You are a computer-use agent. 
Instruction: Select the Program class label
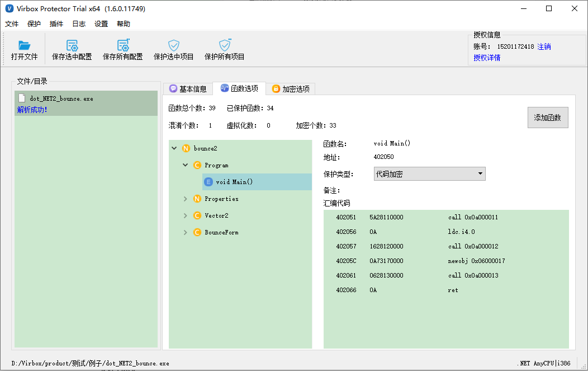point(216,165)
